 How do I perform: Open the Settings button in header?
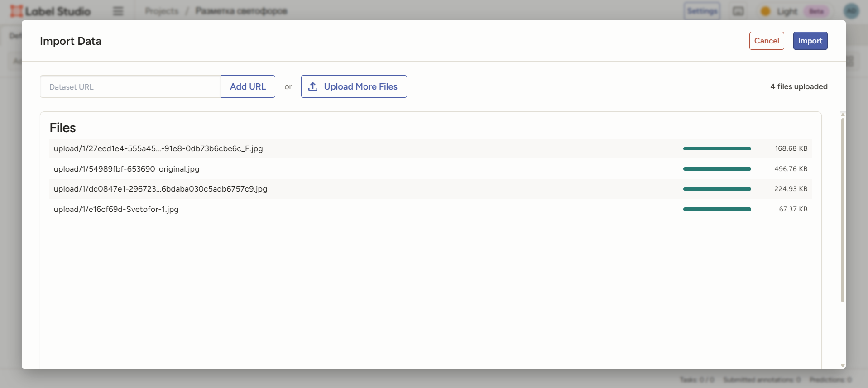(x=702, y=11)
